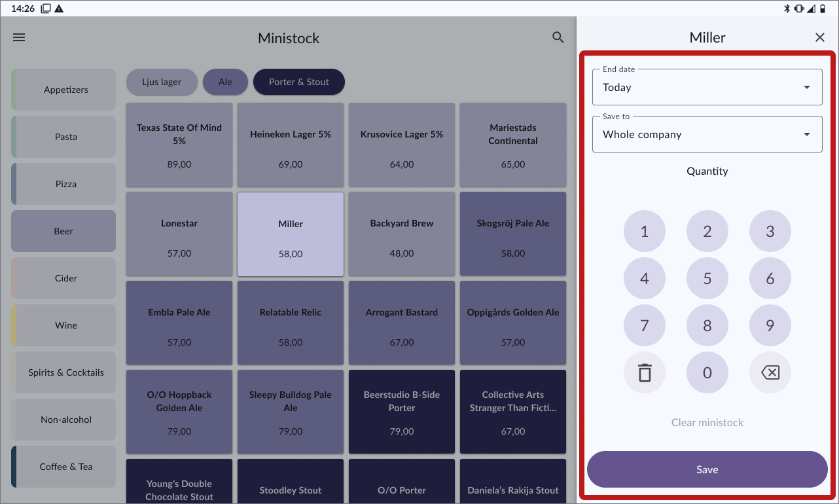Select the Young's Double Chocolate Stout tile
Viewport: 839px width, 504px height.
179,481
